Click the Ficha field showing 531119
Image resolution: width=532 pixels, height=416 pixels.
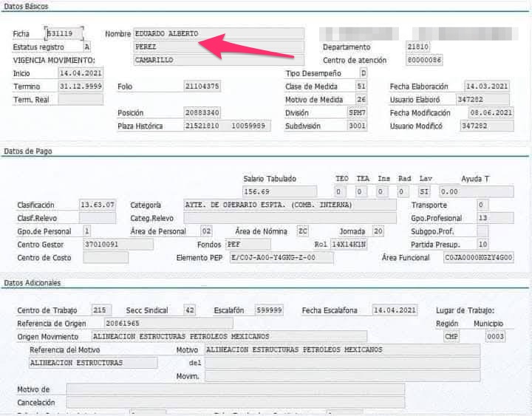pyautogui.click(x=65, y=34)
